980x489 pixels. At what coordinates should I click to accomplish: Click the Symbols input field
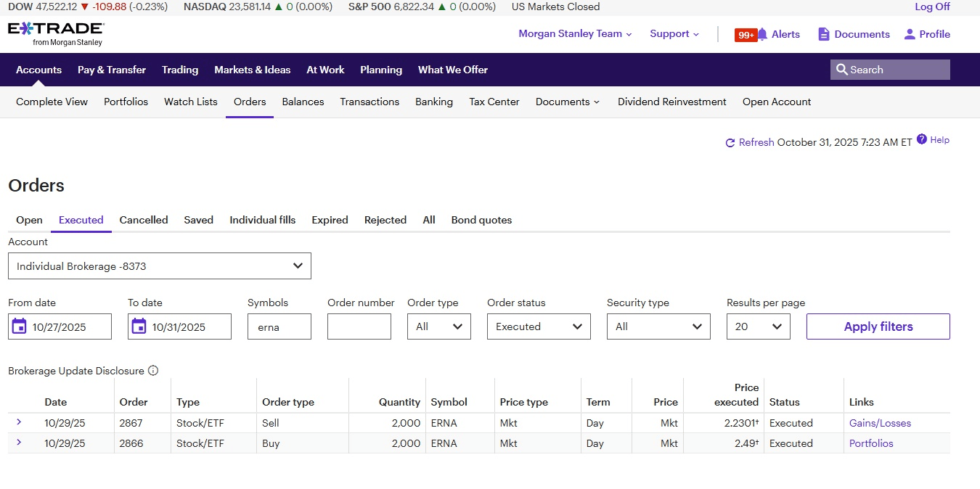tap(279, 326)
